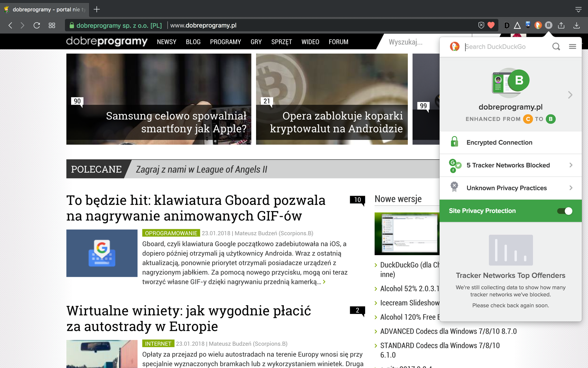Open Zagraj z nami w League of Angels II

tap(202, 169)
